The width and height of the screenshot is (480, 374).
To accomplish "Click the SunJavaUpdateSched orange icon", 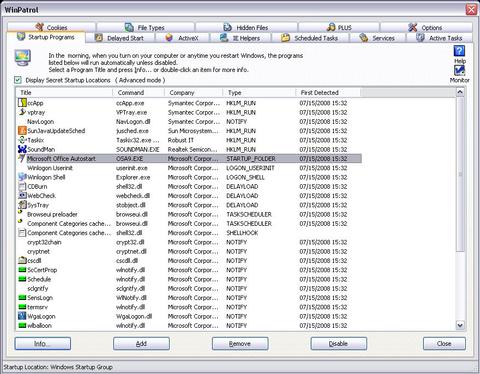I will [x=22, y=131].
